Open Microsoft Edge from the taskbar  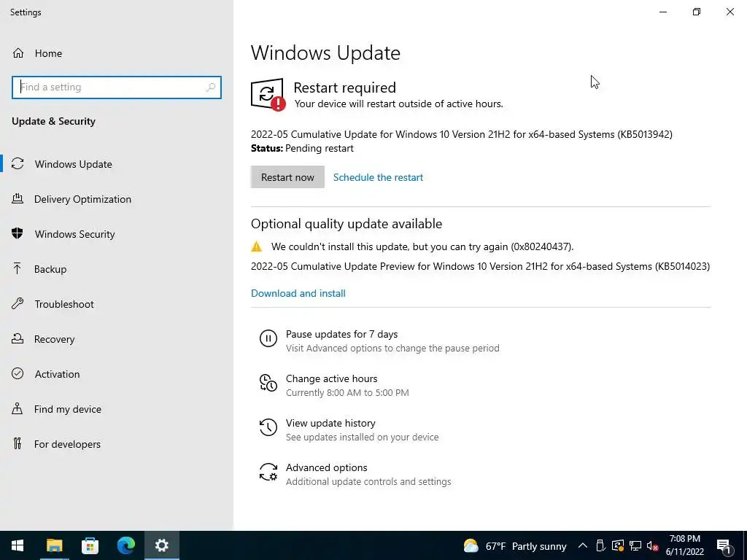(126, 545)
